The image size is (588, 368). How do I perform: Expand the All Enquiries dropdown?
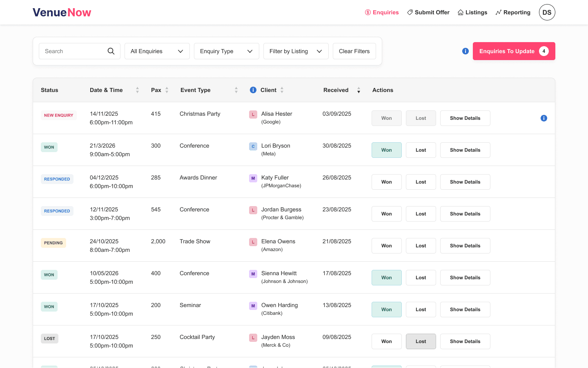[157, 51]
